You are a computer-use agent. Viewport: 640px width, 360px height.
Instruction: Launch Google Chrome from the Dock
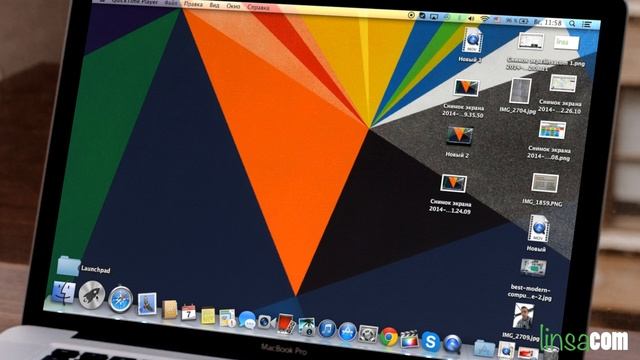[x=389, y=337]
